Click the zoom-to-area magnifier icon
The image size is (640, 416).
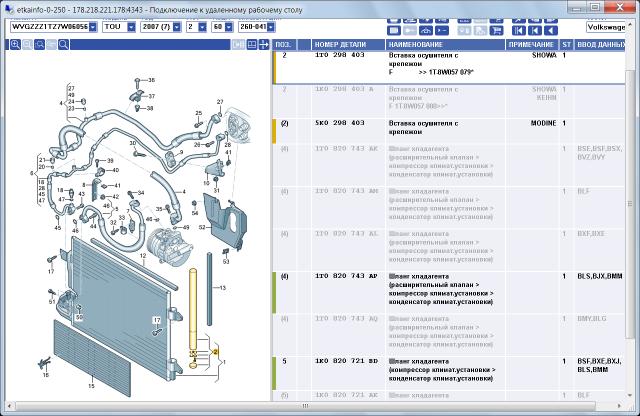40,44
